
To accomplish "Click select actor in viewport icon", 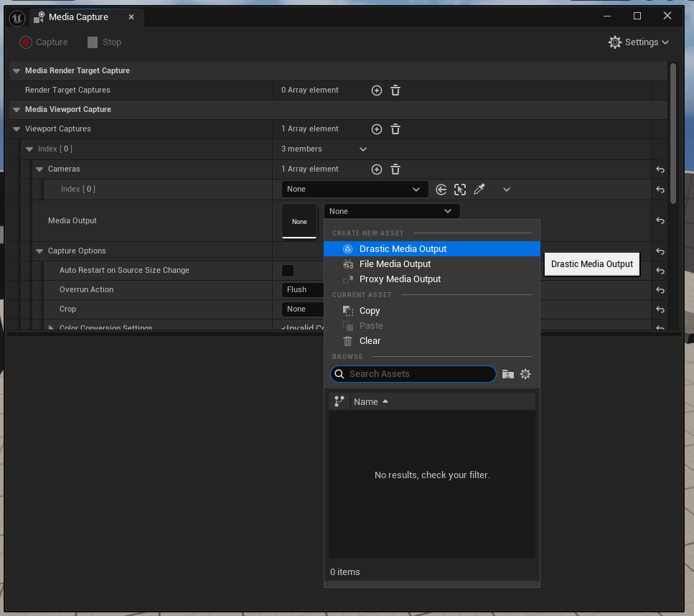I will tap(460, 190).
